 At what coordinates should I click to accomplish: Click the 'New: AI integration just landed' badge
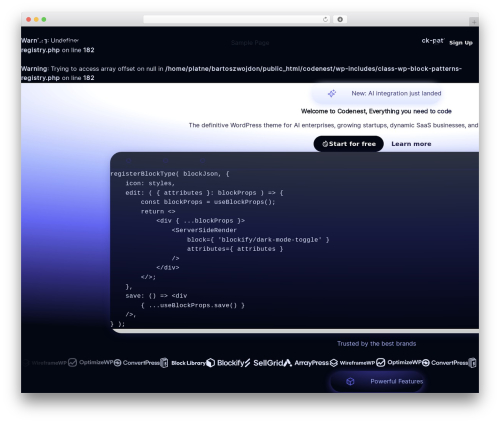[377, 93]
